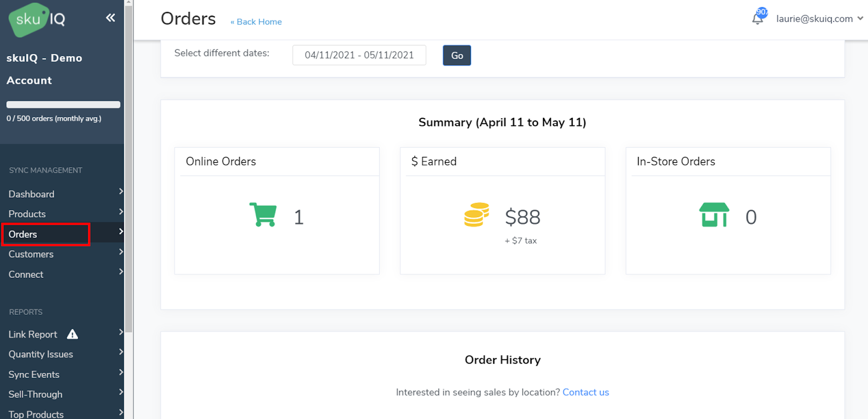Open the laurie@skuiq.com account dropdown

tap(819, 18)
